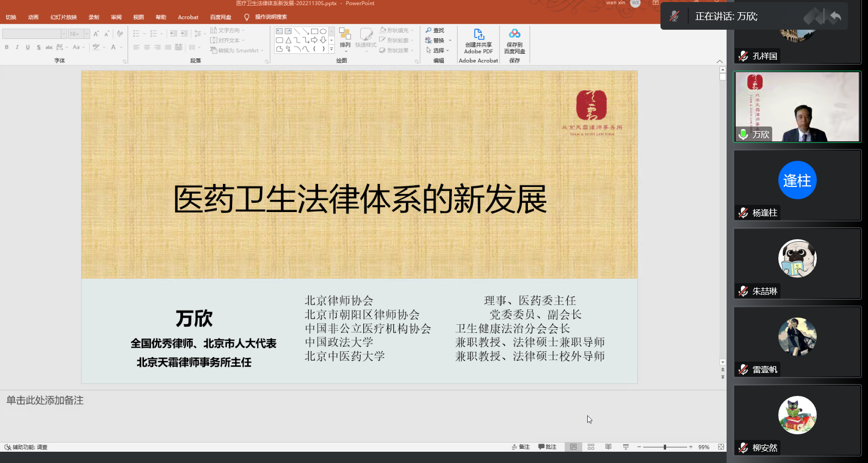Open the Select (选择) dropdown
868x463 pixels.
pos(438,51)
